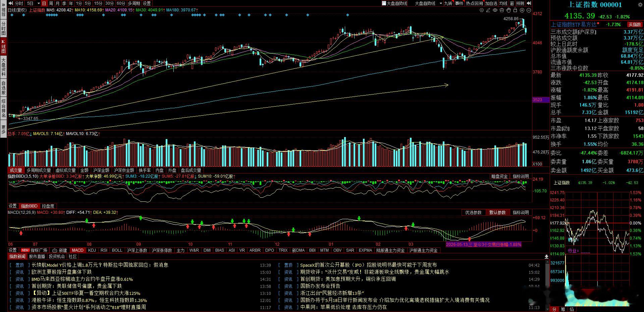The height and width of the screenshot is (312, 644).
Task: Select 默认参数 in the MACD pane
Action: click(497, 212)
